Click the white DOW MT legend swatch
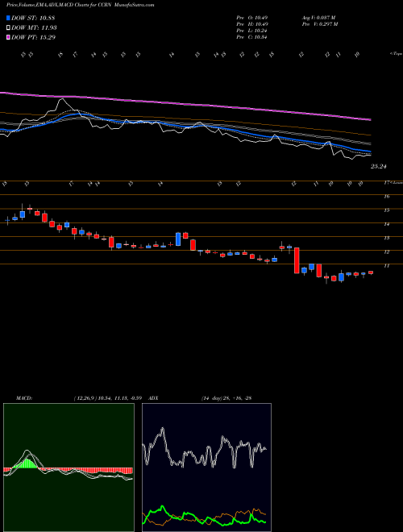This screenshot has height=532, width=403. (8, 28)
